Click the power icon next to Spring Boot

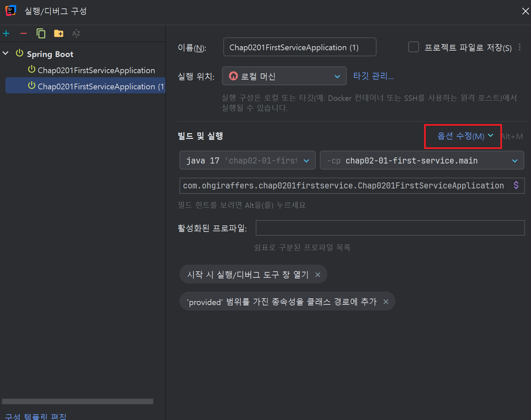[x=20, y=53]
